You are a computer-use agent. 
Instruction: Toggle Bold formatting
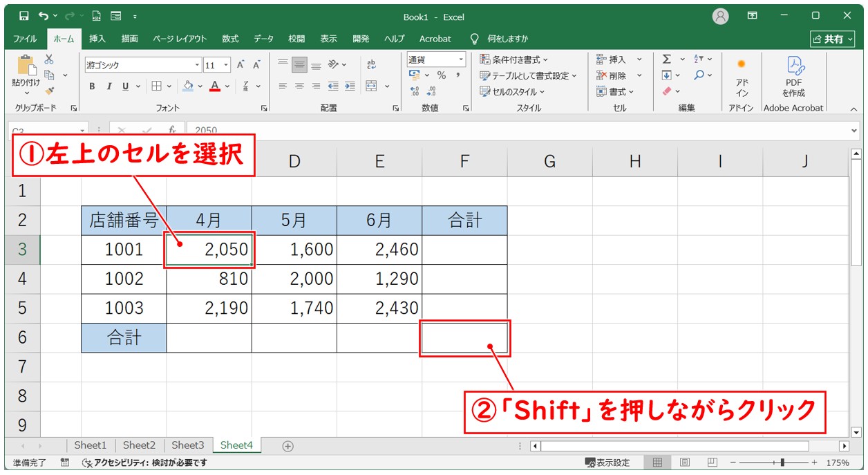coord(92,86)
